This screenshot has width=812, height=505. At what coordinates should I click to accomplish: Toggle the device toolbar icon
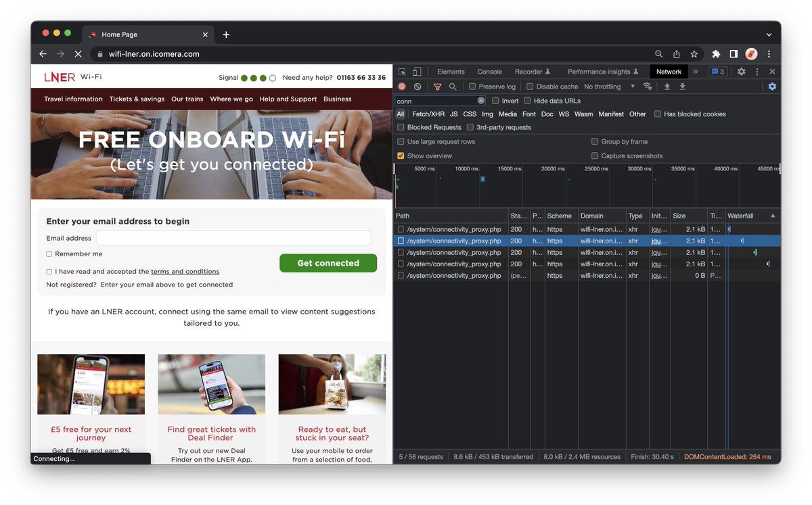point(417,72)
